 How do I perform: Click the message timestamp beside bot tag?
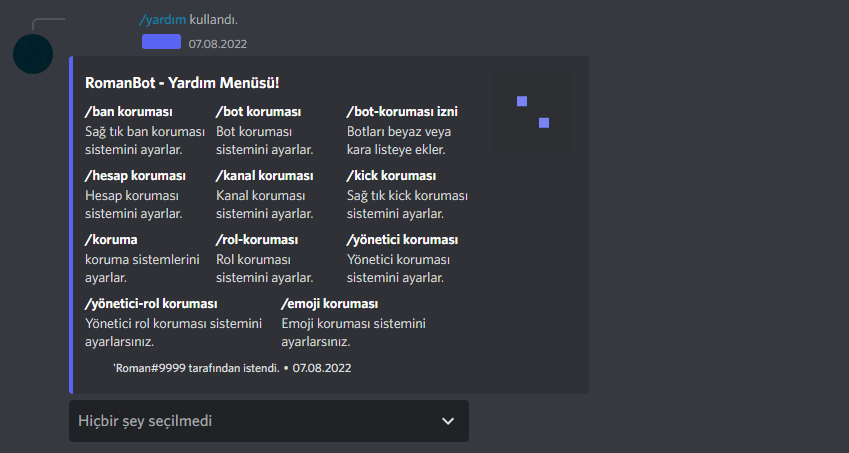coord(218,44)
